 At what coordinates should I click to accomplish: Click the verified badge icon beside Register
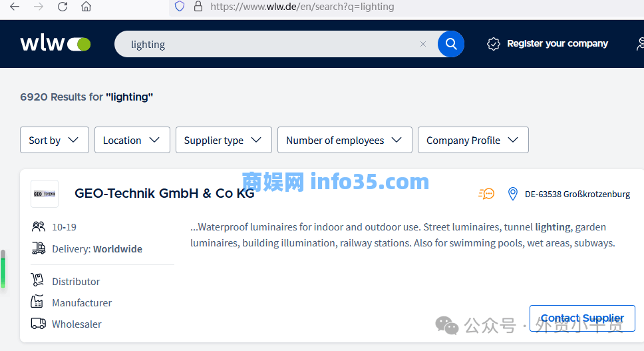pos(493,43)
